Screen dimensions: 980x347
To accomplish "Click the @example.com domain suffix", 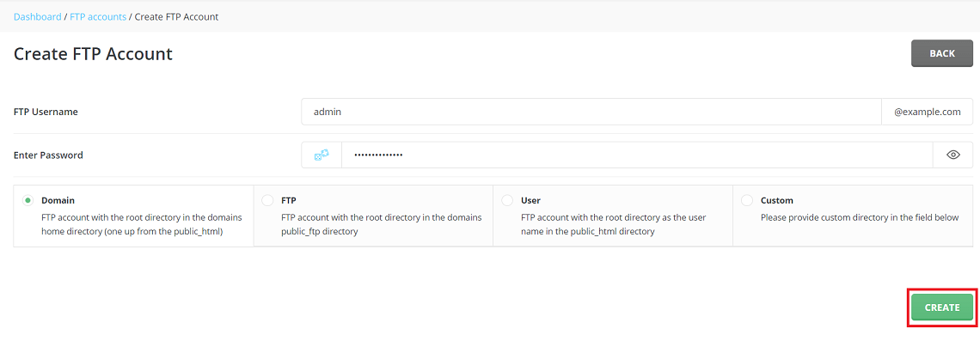I will pos(927,112).
